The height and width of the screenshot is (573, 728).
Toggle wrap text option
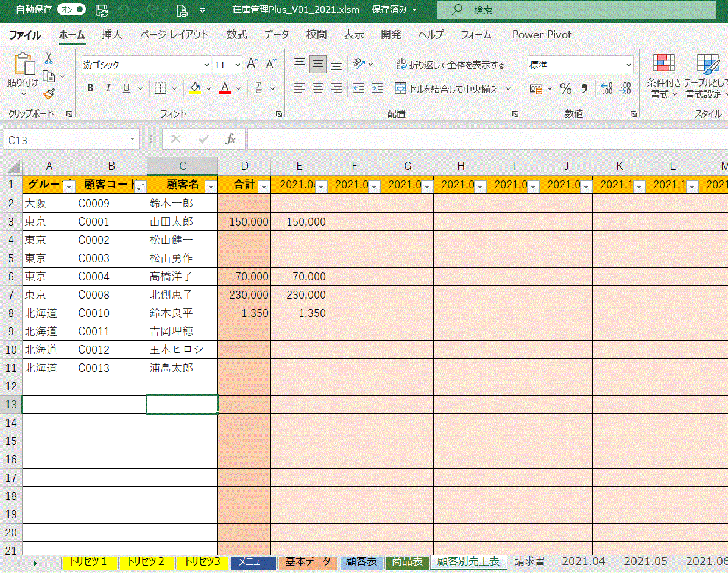450,65
